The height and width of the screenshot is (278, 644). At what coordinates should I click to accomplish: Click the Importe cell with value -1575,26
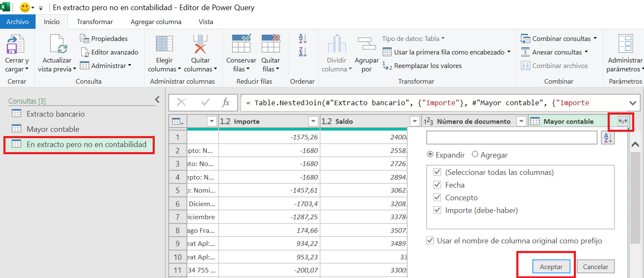[269, 137]
